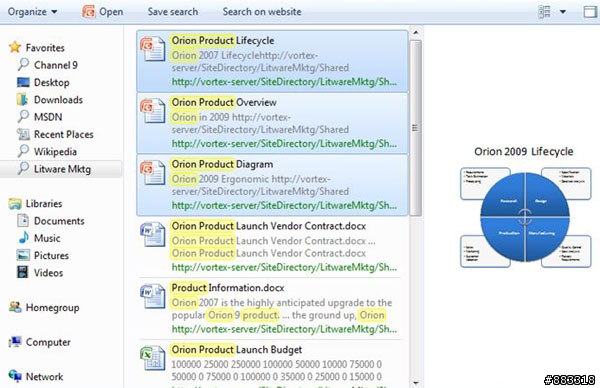Toggle the preview pane icon
This screenshot has height=388, width=600.
click(x=590, y=12)
